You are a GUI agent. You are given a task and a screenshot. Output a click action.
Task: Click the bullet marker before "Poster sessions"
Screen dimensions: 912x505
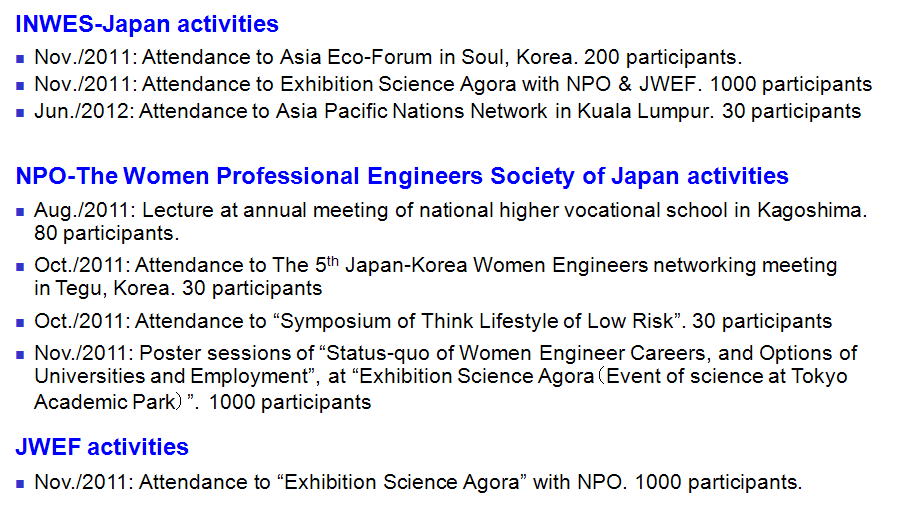(21, 354)
